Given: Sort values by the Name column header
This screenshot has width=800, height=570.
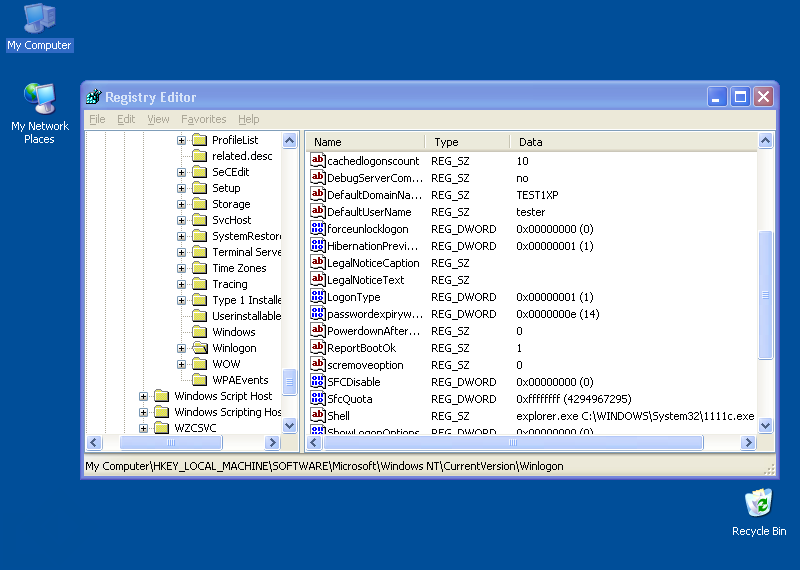Looking at the screenshot, I should point(365,142).
